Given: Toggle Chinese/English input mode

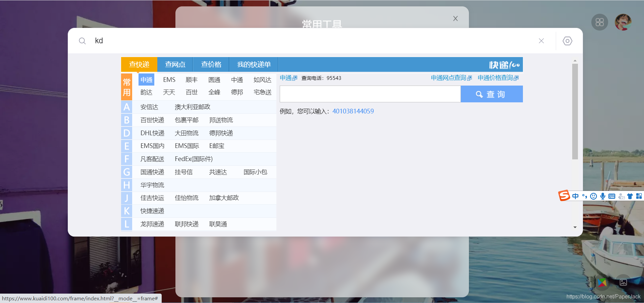Looking at the screenshot, I should click(575, 196).
